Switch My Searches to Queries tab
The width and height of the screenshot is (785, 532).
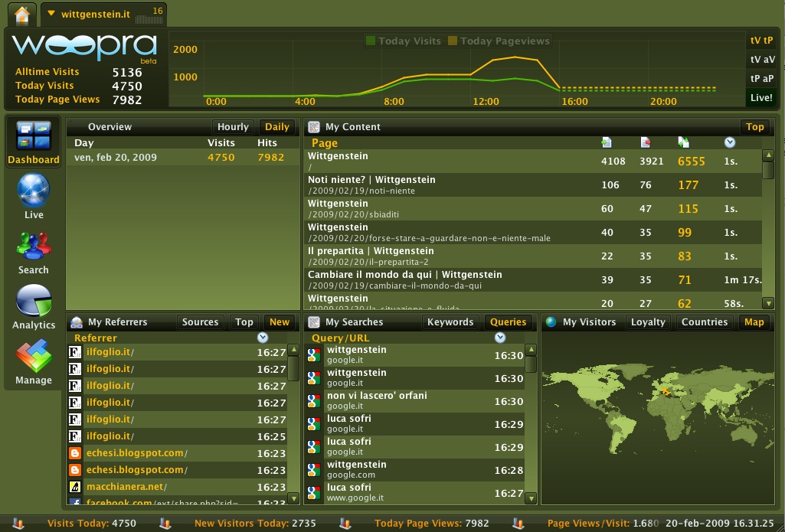click(x=509, y=322)
